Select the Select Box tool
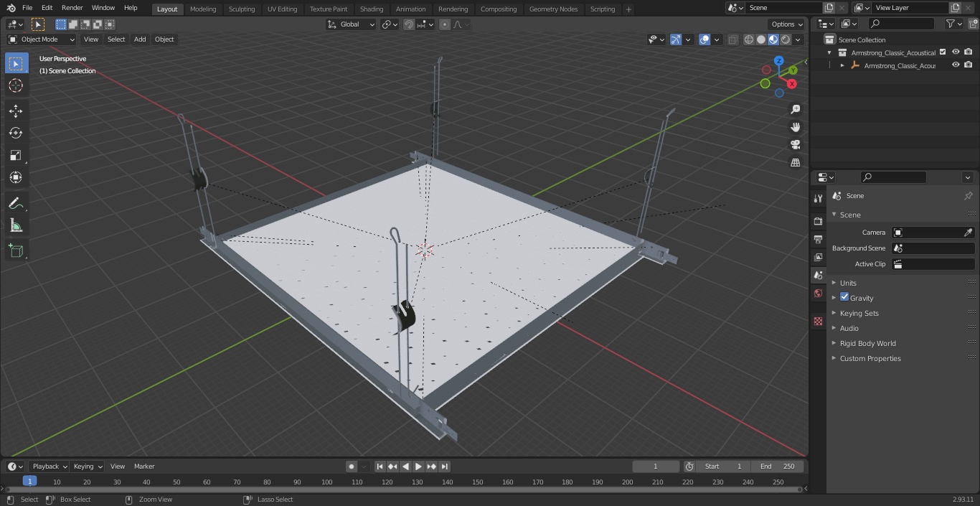Image resolution: width=980 pixels, height=506 pixels. click(x=16, y=64)
